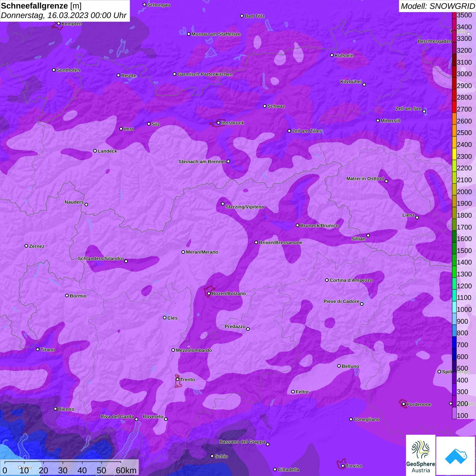Image resolution: width=476 pixels, height=476 pixels.
Task: Select the Mittersill label
Action: coord(390,121)
